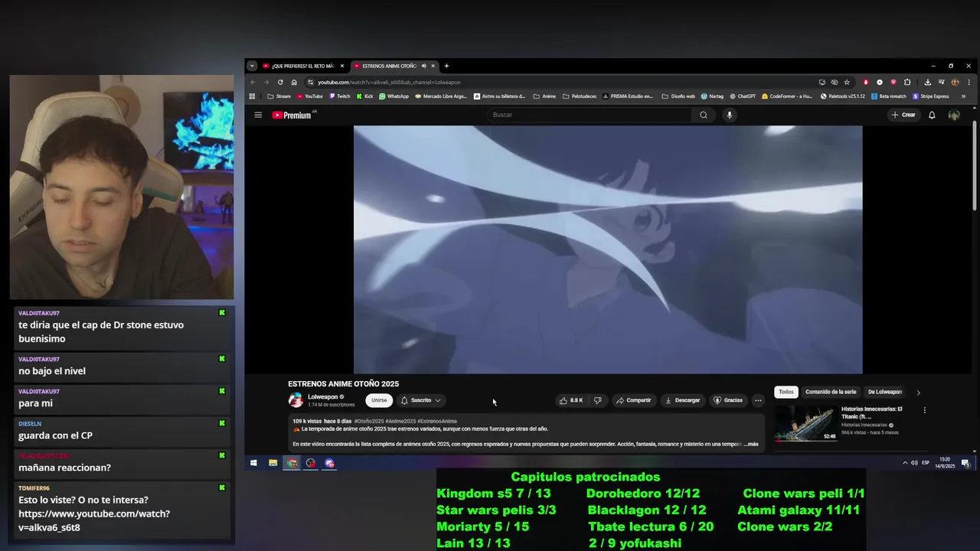Open the WhatsApp bookmark
The height and width of the screenshot is (551, 980).
(394, 96)
